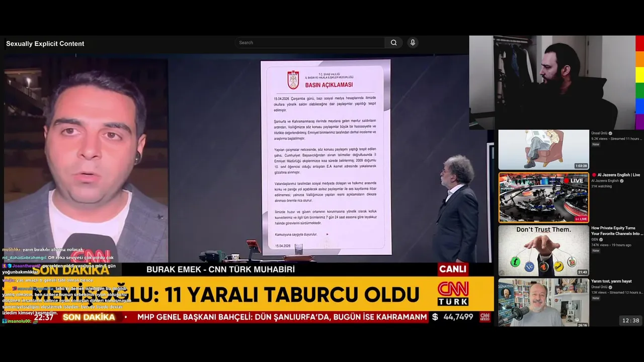Click the streamer webcam overlay
Viewport: 644px width, 362px height.
click(552, 82)
